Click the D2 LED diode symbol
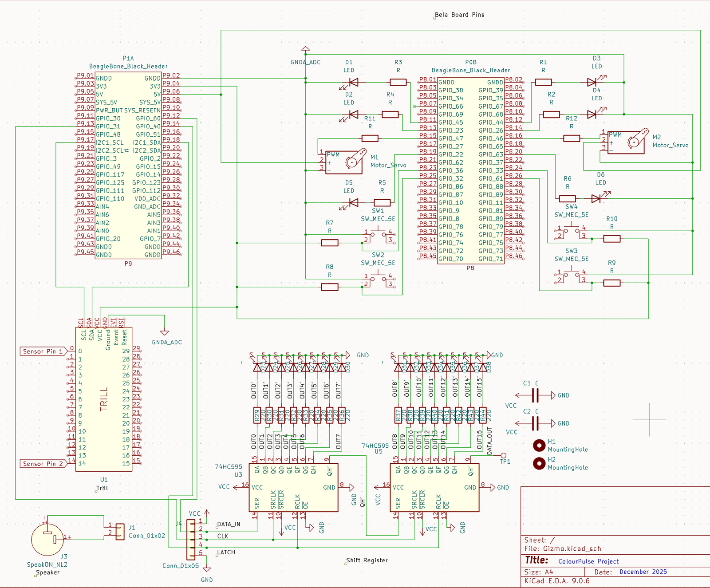The image size is (710, 588). 353,114
